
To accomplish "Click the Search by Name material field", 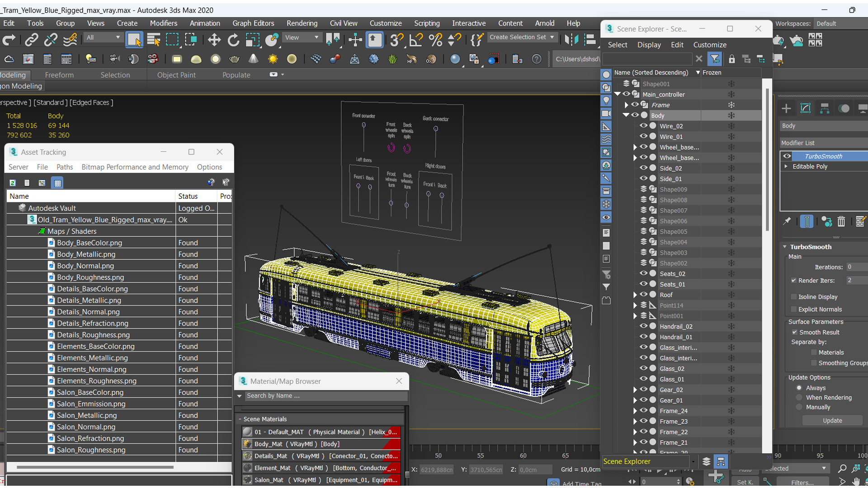I will [325, 396].
